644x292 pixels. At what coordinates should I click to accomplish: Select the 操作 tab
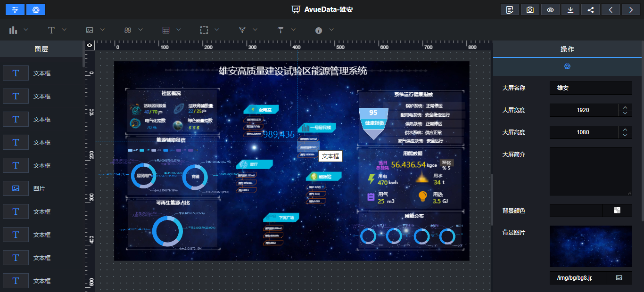pyautogui.click(x=567, y=49)
